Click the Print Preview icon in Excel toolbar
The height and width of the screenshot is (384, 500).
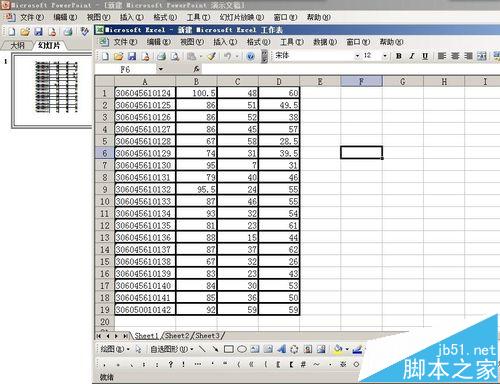[x=175, y=56]
